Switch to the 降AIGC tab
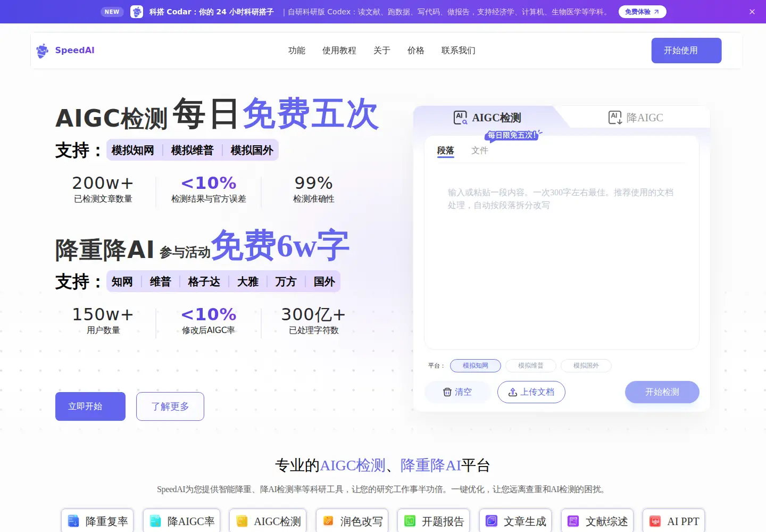This screenshot has height=532, width=766. click(x=636, y=118)
